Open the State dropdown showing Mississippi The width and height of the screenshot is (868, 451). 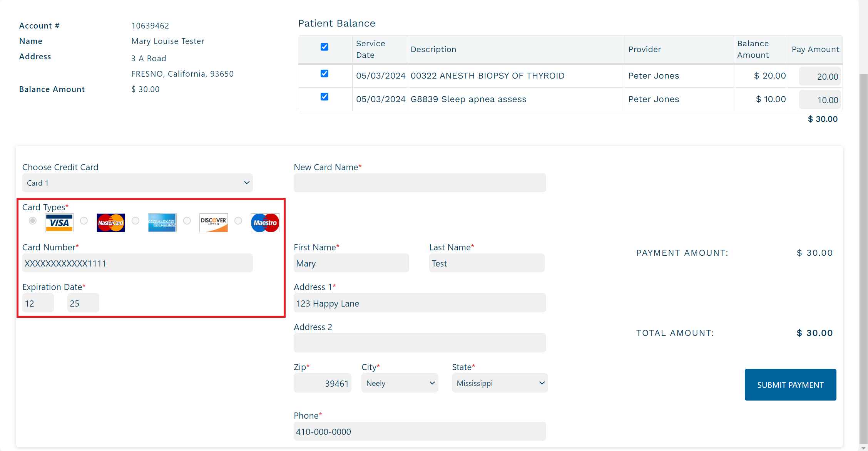coord(500,383)
